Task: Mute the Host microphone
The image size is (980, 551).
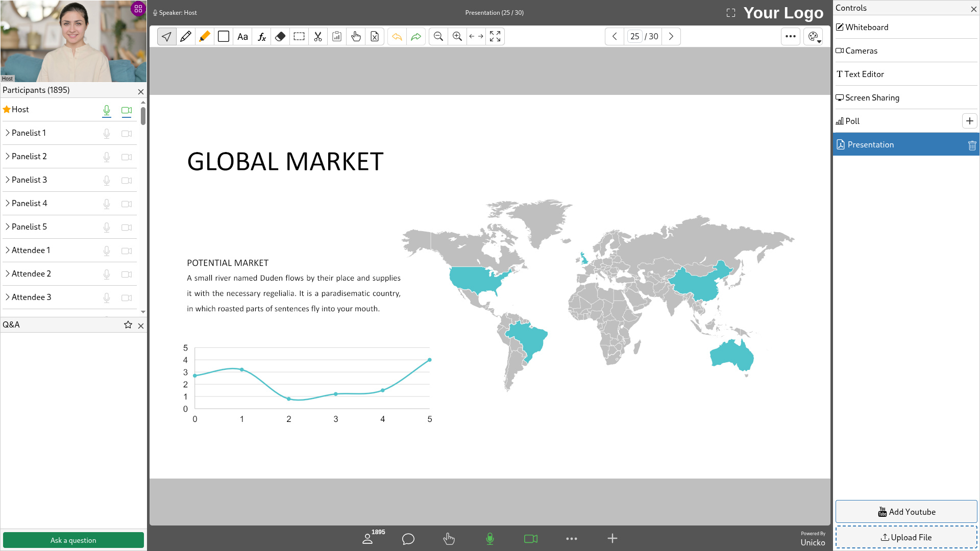Action: point(107,110)
